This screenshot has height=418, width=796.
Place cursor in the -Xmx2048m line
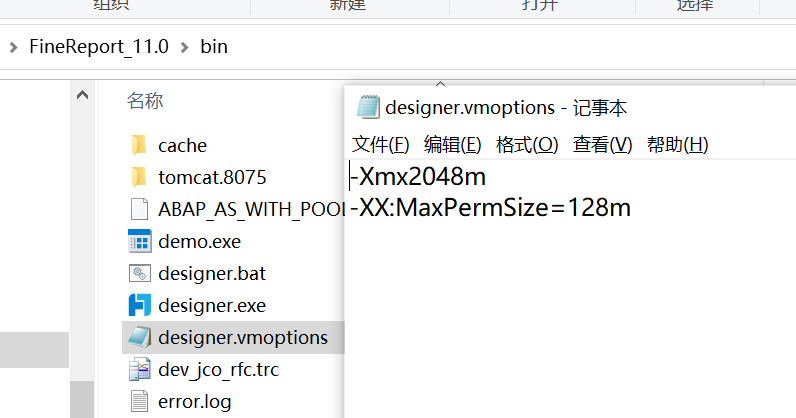(x=418, y=176)
